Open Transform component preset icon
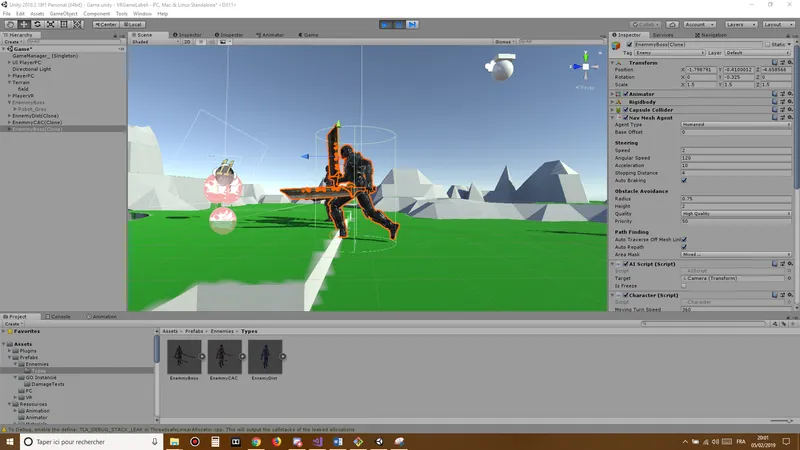800x450 pixels. click(782, 63)
